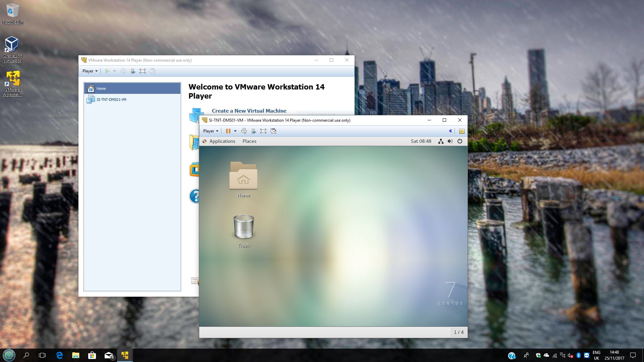This screenshot has height=362, width=644.
Task: Open OneDrive cloud tray icon
Action: [x=546, y=355]
